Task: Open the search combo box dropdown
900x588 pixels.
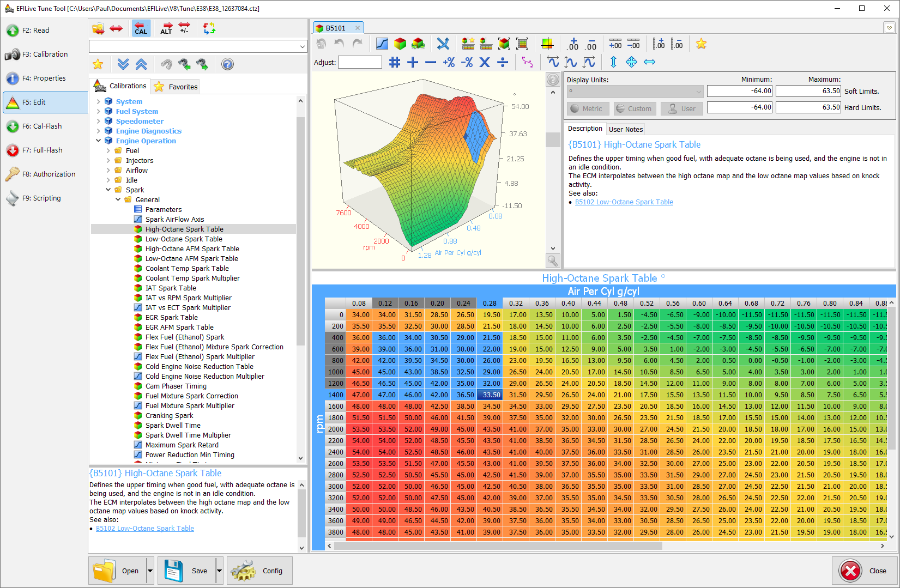Action: [x=303, y=47]
